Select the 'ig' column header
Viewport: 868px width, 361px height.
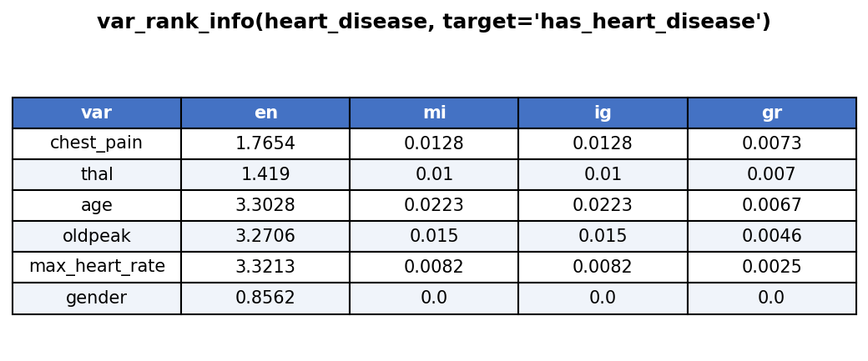point(603,113)
